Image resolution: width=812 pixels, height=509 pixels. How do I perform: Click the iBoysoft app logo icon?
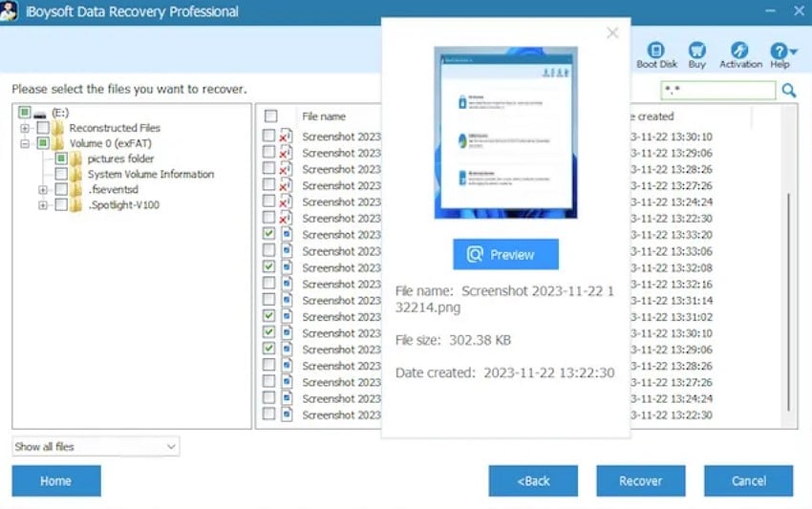tap(9, 11)
